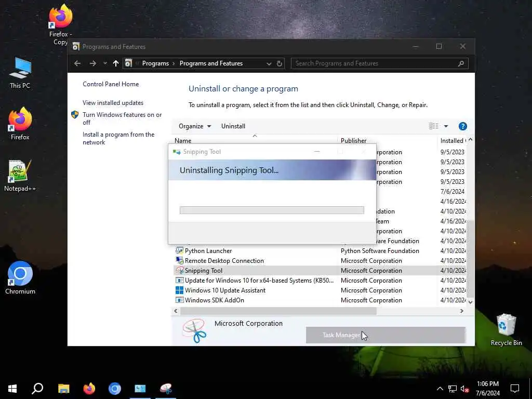532x399 pixels.
Task: Open This PC desktop icon
Action: coord(20,73)
